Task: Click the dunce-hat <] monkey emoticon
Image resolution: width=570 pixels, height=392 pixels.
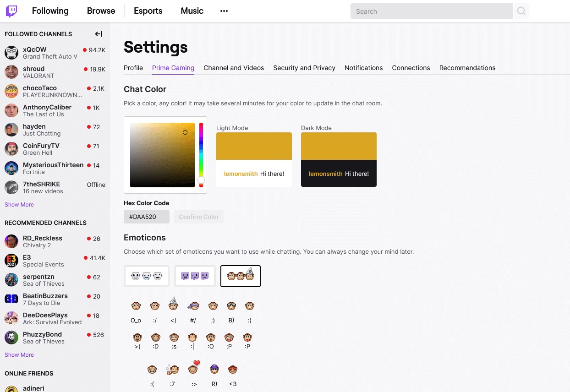Action: pyautogui.click(x=173, y=304)
